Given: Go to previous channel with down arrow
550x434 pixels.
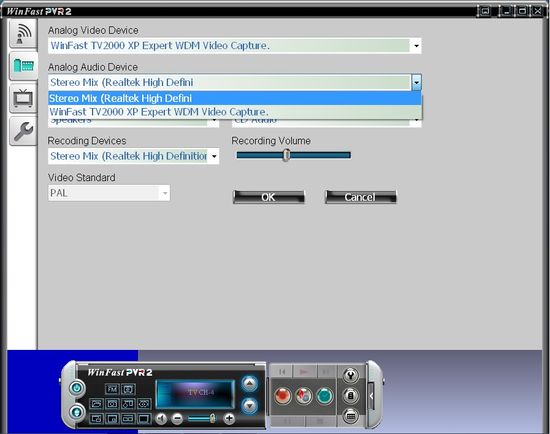Looking at the screenshot, I should (249, 406).
